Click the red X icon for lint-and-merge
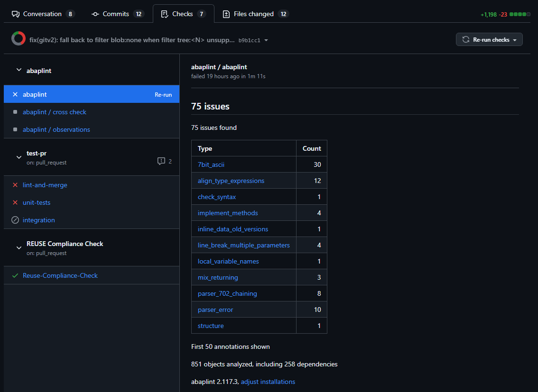Viewport: 538px width, 392px height. [15, 185]
